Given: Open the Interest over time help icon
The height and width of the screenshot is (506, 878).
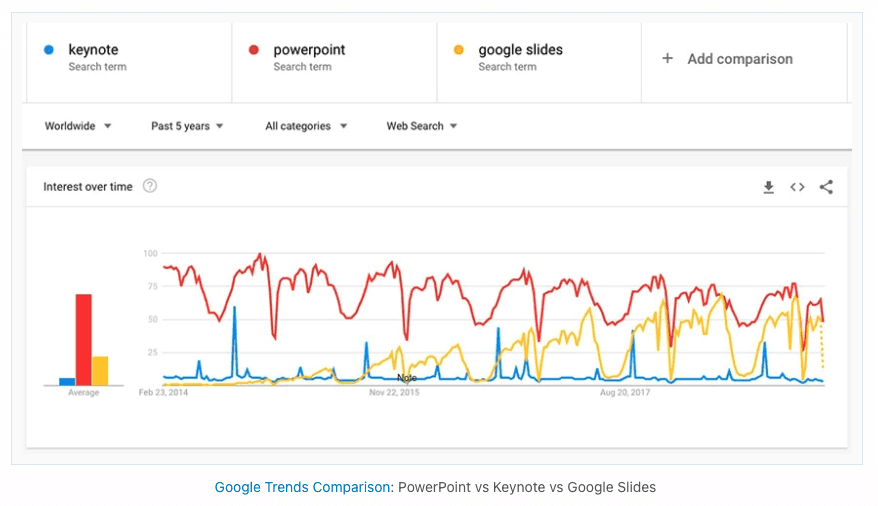Looking at the screenshot, I should (150, 186).
